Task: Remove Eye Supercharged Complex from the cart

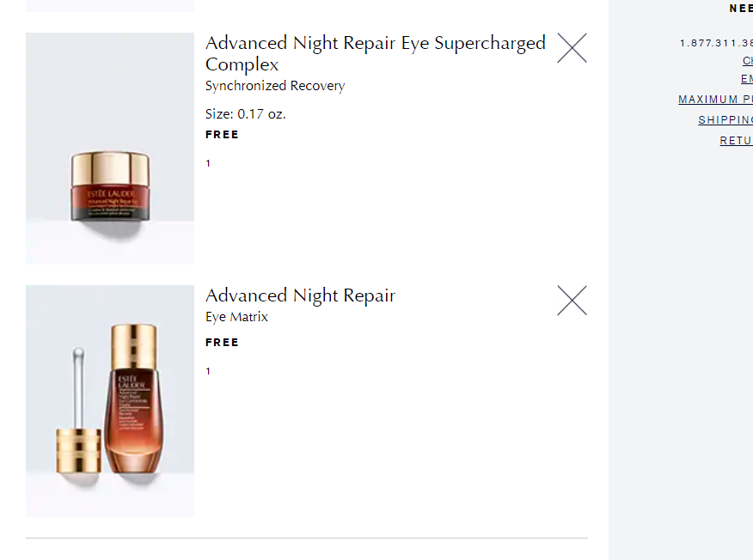Action: 572,48
